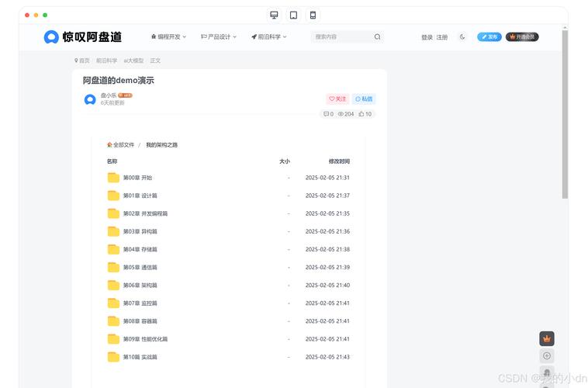Open the author avatar of 盘小乐
This screenshot has width=588, height=388.
pyautogui.click(x=90, y=99)
